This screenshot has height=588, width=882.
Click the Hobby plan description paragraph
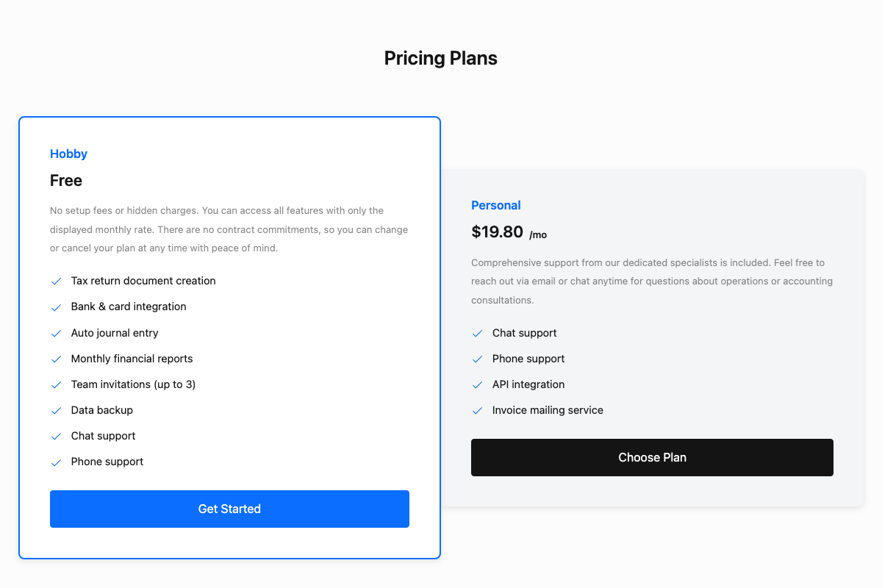tap(229, 229)
